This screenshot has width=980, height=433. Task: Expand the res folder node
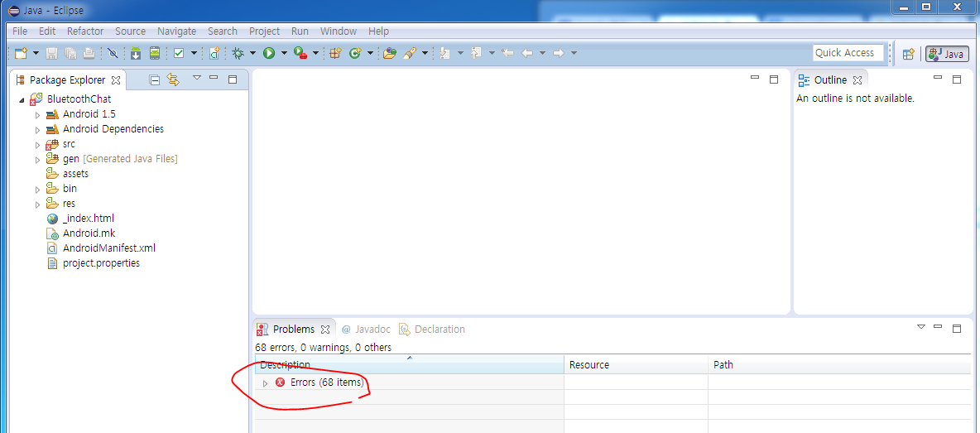[37, 204]
